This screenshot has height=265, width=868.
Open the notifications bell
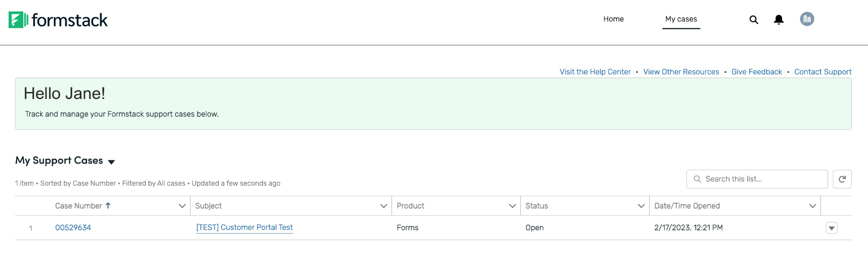pyautogui.click(x=779, y=20)
